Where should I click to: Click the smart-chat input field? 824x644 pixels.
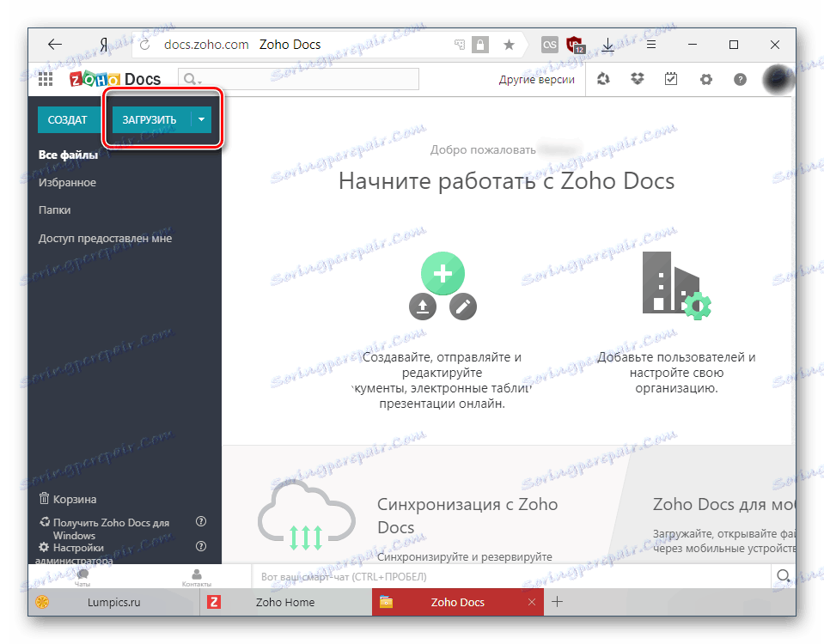click(x=511, y=576)
